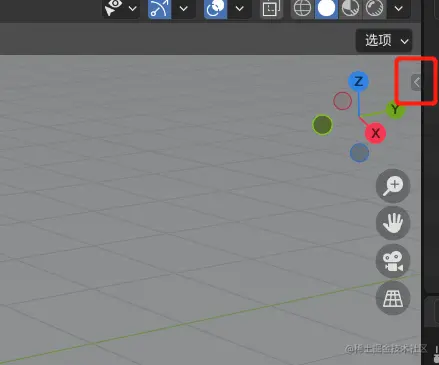
Task: Switch orthographic/perspective with the grid icon
Action: point(393,298)
